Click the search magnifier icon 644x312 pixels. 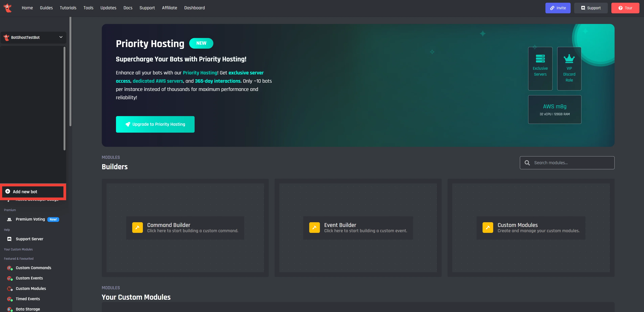[x=527, y=163]
